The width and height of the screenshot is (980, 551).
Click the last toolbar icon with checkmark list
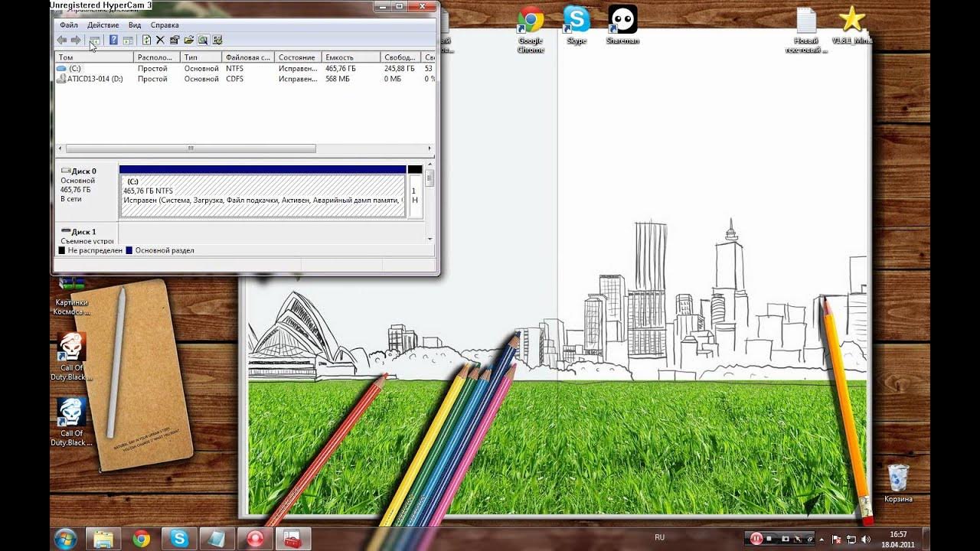click(217, 40)
